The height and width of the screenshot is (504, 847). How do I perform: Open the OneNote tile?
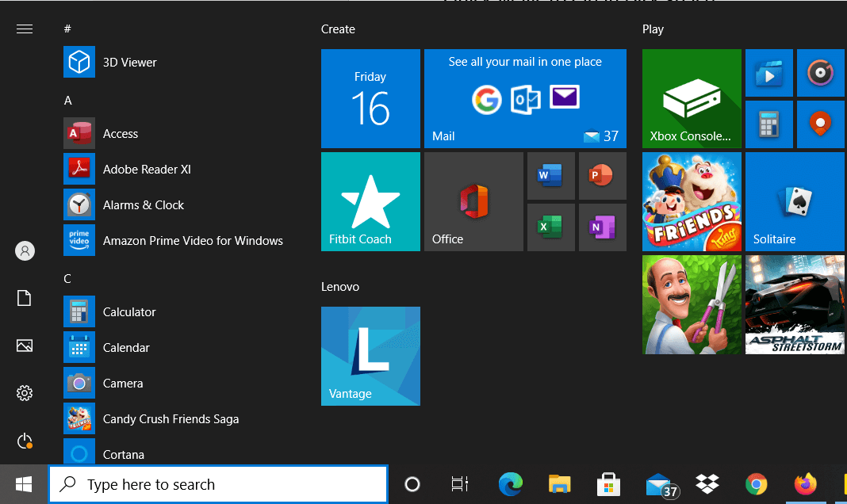603,227
